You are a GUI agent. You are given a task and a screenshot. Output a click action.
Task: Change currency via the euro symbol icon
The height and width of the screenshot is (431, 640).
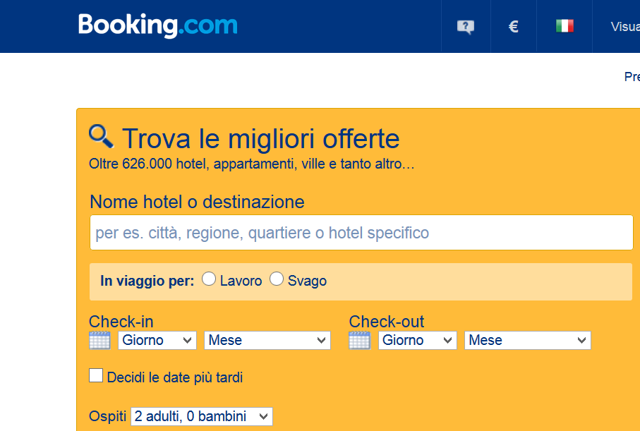pyautogui.click(x=513, y=27)
